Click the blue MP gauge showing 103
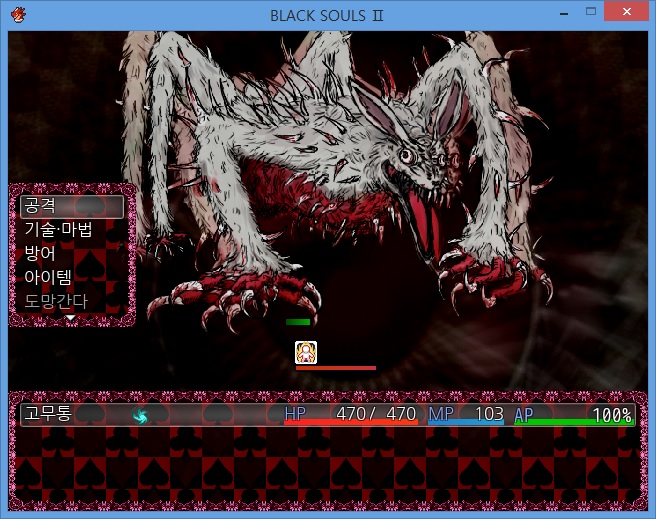The height and width of the screenshot is (519, 656). tap(466, 422)
